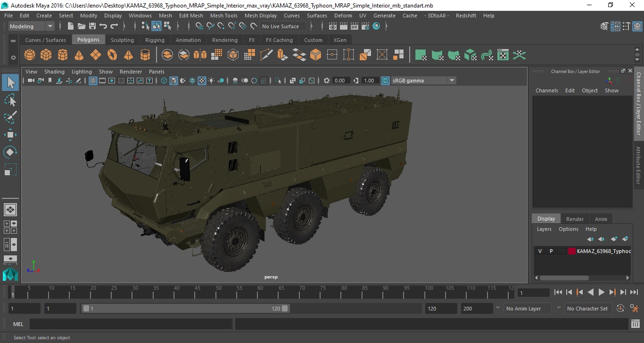The image size is (644, 343).
Task: Create a new scene file
Action: [71, 26]
